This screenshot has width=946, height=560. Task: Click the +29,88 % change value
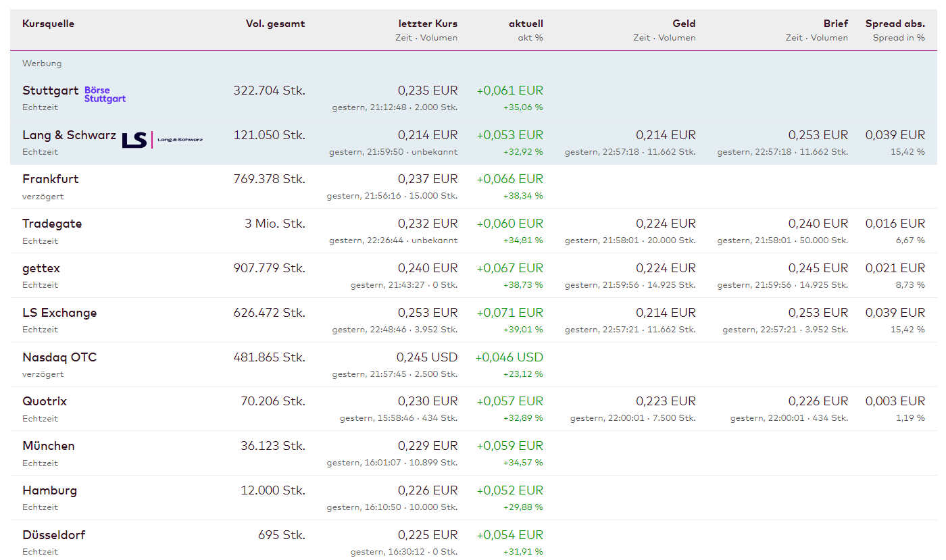coord(523,507)
